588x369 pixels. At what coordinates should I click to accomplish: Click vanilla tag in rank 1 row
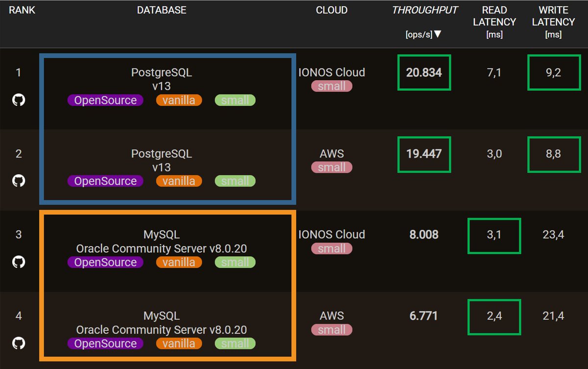179,100
